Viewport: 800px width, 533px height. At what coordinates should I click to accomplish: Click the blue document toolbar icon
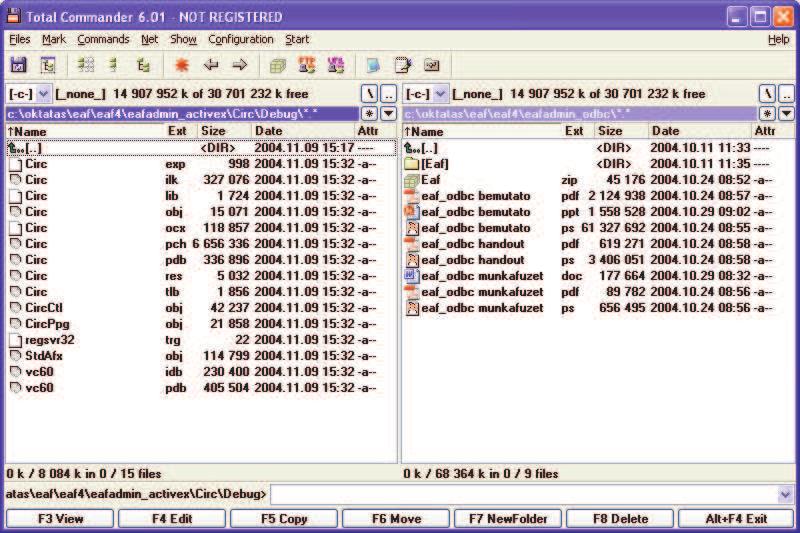pyautogui.click(x=373, y=65)
